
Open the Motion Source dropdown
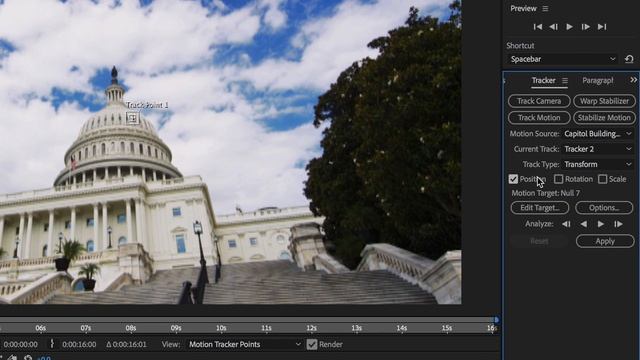[x=598, y=133]
